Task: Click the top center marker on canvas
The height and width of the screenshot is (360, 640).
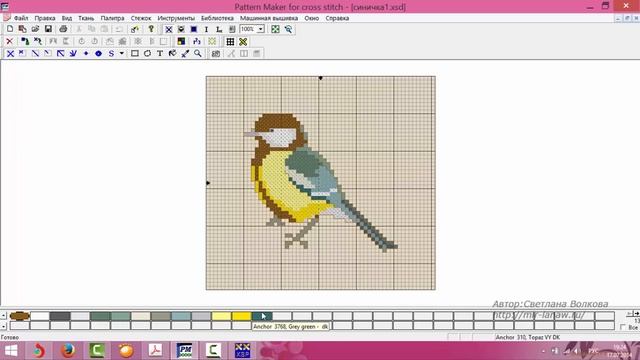Action: (320, 78)
